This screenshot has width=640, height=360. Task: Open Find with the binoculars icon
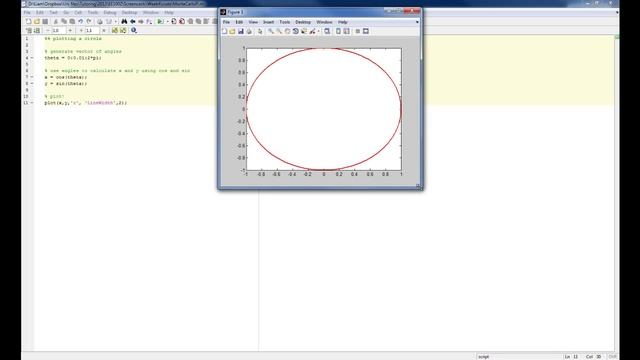tap(124, 21)
